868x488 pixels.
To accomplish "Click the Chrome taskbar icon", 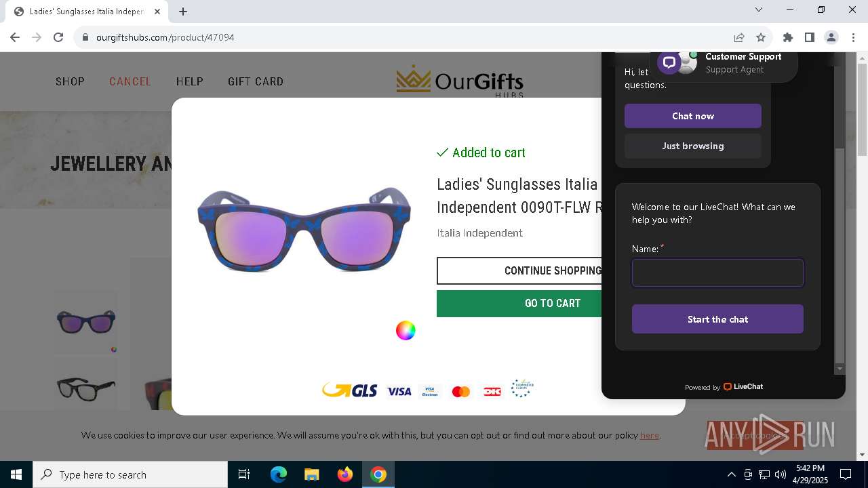I will [x=378, y=474].
